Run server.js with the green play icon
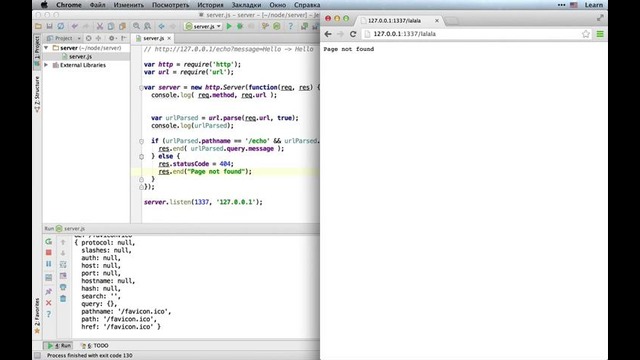This screenshot has height=360, width=640. pos(229,26)
